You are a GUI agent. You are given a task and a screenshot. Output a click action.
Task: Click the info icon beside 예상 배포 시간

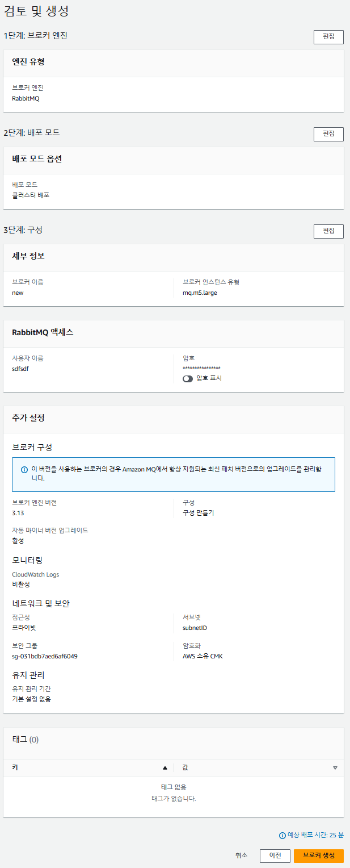pos(282,835)
